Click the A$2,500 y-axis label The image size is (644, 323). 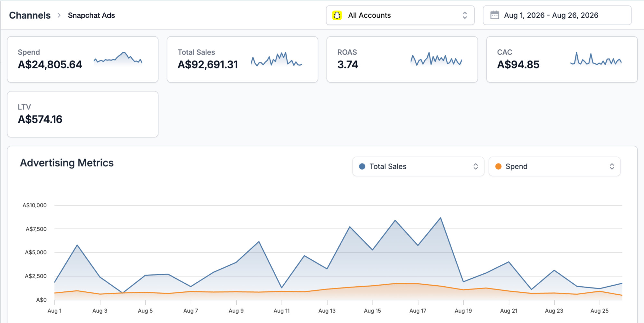pos(36,276)
